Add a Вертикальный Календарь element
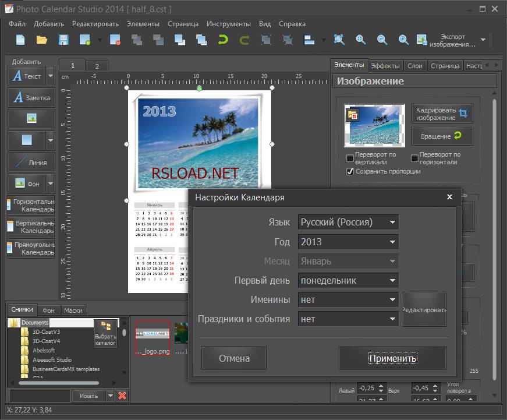This screenshot has width=507, height=420. pos(28,226)
